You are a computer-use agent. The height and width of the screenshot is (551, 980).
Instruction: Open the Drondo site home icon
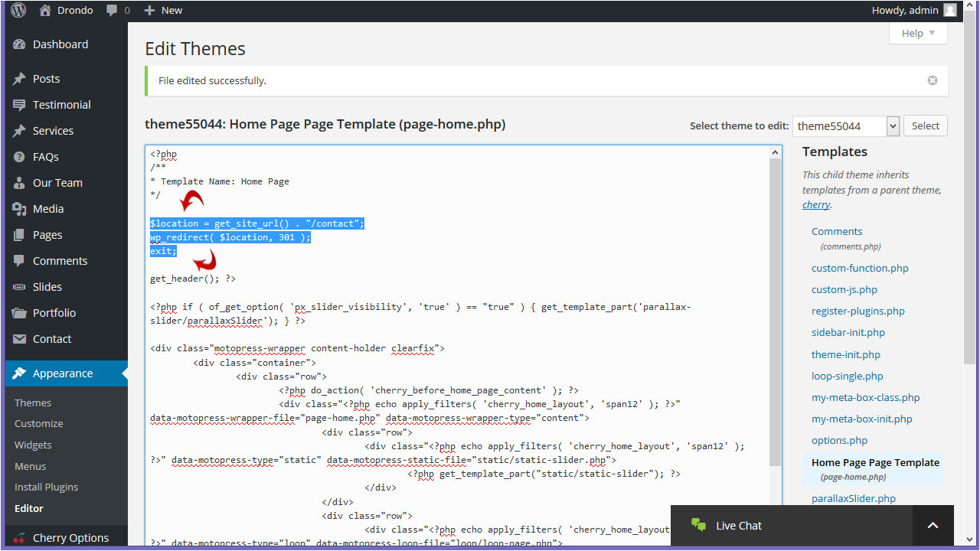45,11
